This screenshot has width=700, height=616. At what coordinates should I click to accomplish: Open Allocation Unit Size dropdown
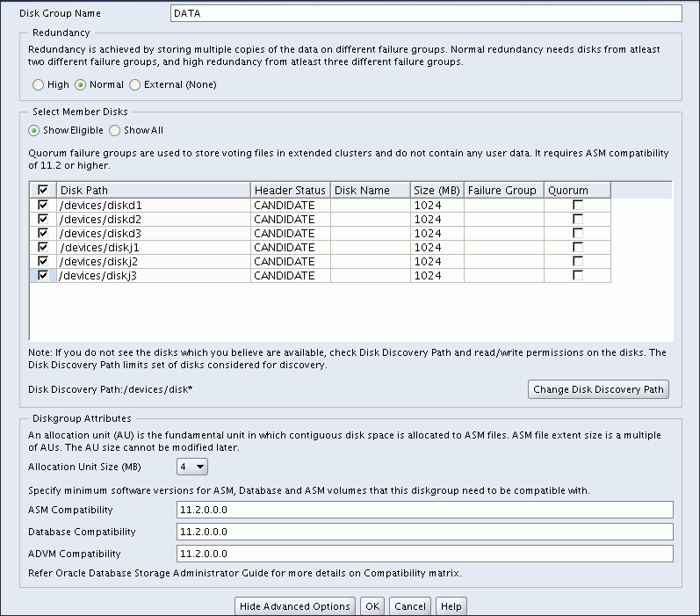[x=192, y=467]
